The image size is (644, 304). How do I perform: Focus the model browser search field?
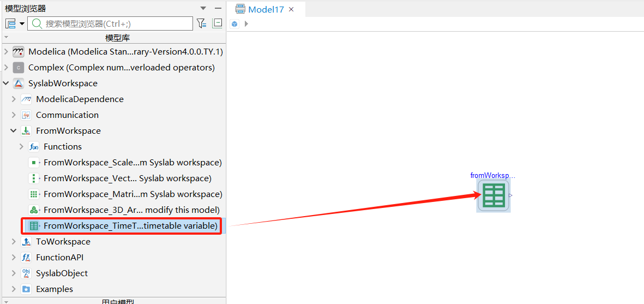[x=110, y=23]
